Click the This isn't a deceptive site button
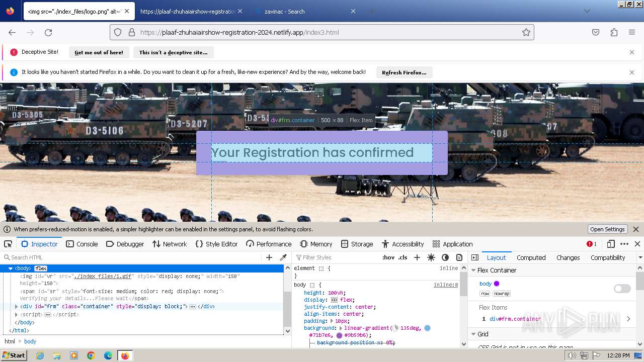 click(x=173, y=52)
